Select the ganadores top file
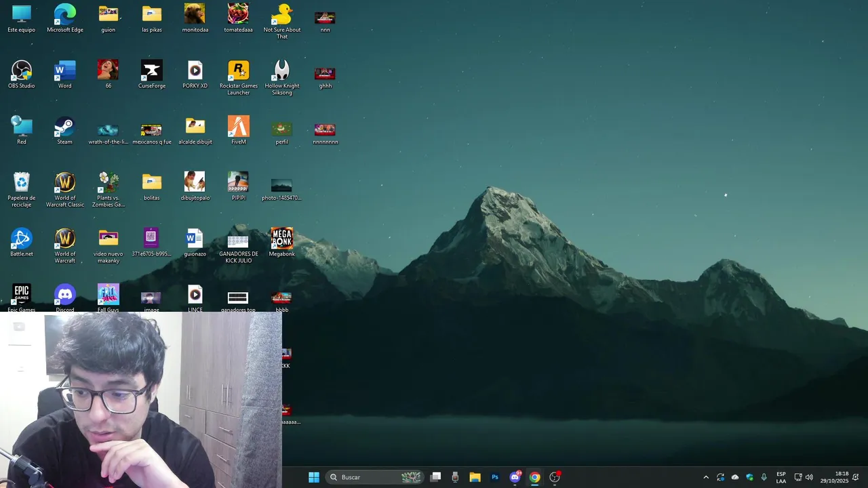868x488 pixels. point(239,302)
